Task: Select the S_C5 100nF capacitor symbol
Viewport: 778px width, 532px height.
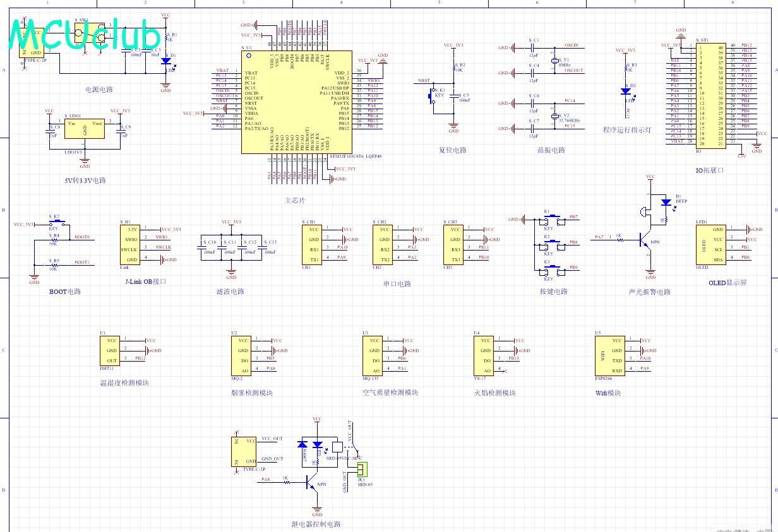Action: pos(454,96)
